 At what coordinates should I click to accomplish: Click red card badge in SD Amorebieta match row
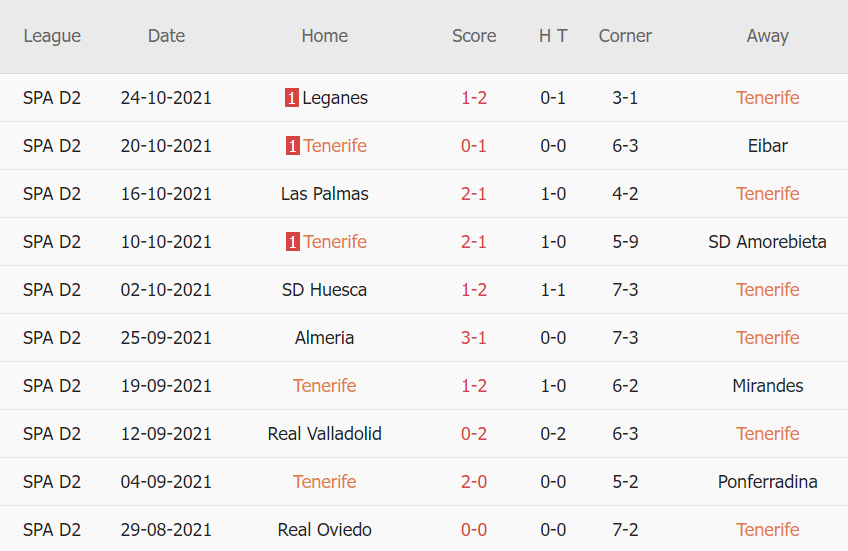coord(292,242)
